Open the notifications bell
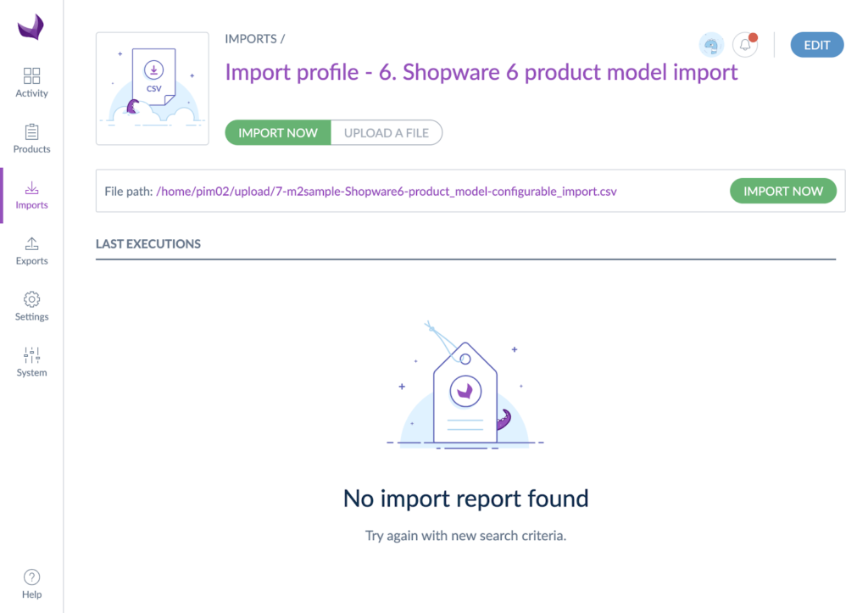The width and height of the screenshot is (868, 613). pyautogui.click(x=744, y=44)
